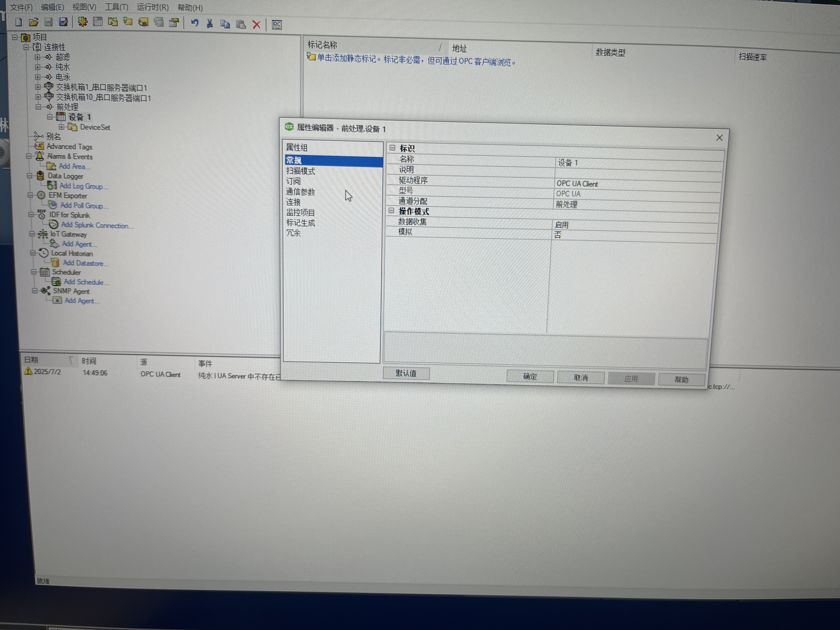Select 通信参数 in property groups

point(300,192)
